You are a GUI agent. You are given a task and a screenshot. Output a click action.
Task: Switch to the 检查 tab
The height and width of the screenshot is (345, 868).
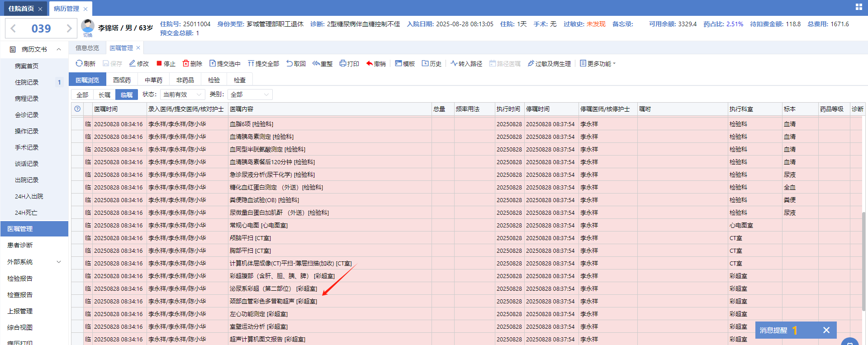pyautogui.click(x=240, y=80)
